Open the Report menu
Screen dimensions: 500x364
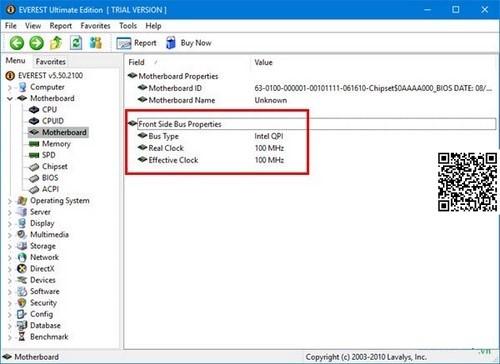[61, 26]
